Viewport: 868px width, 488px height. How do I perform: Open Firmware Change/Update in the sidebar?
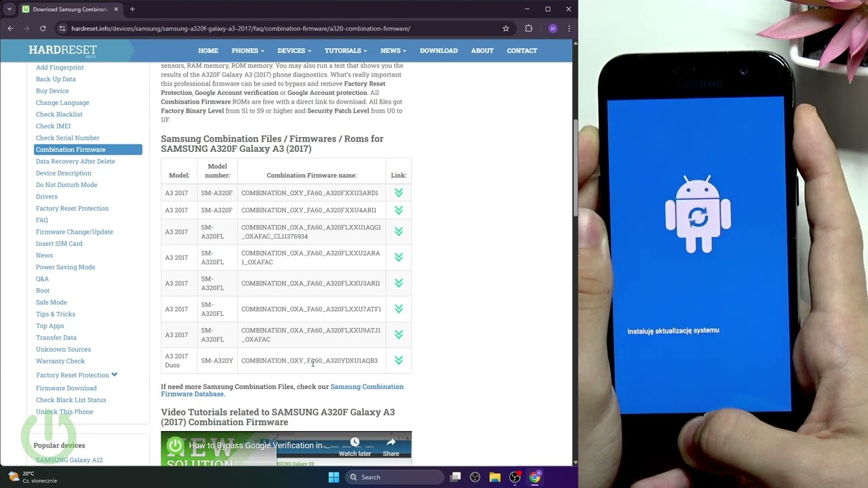(75, 232)
